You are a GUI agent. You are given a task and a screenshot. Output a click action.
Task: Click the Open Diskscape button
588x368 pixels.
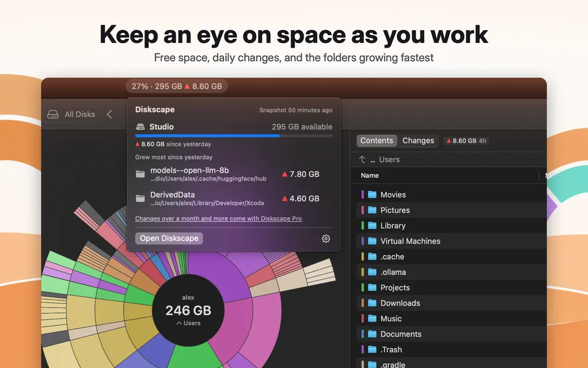pos(169,238)
